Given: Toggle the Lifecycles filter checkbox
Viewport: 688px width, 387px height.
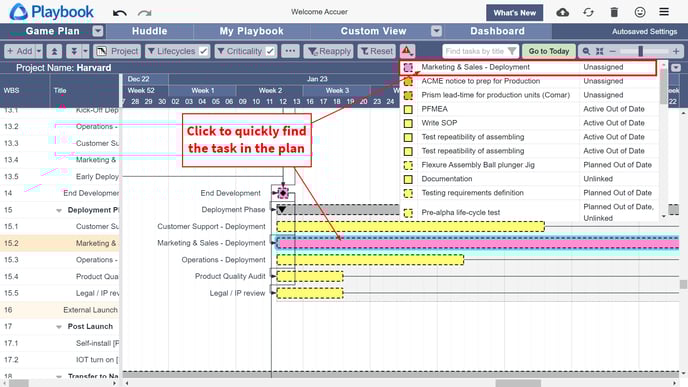Looking at the screenshot, I should tap(203, 51).
